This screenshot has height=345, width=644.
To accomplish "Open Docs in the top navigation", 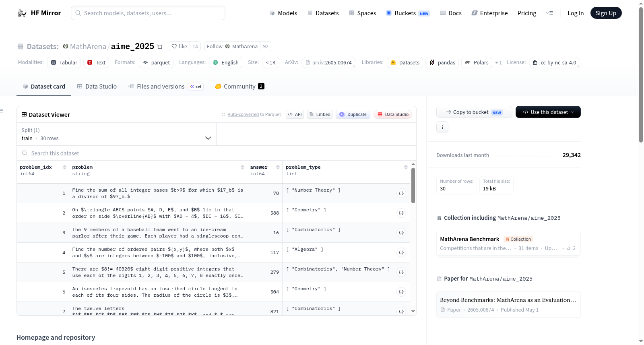I will [x=451, y=13].
